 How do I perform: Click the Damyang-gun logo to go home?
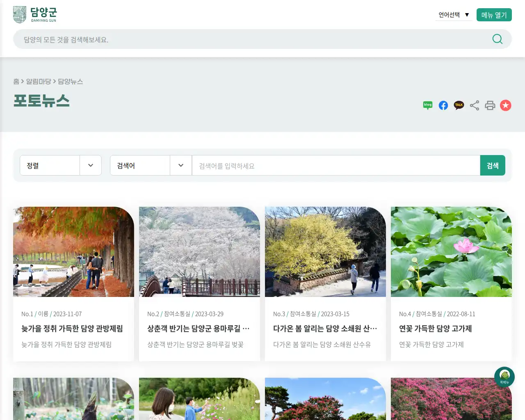pyautogui.click(x=35, y=14)
